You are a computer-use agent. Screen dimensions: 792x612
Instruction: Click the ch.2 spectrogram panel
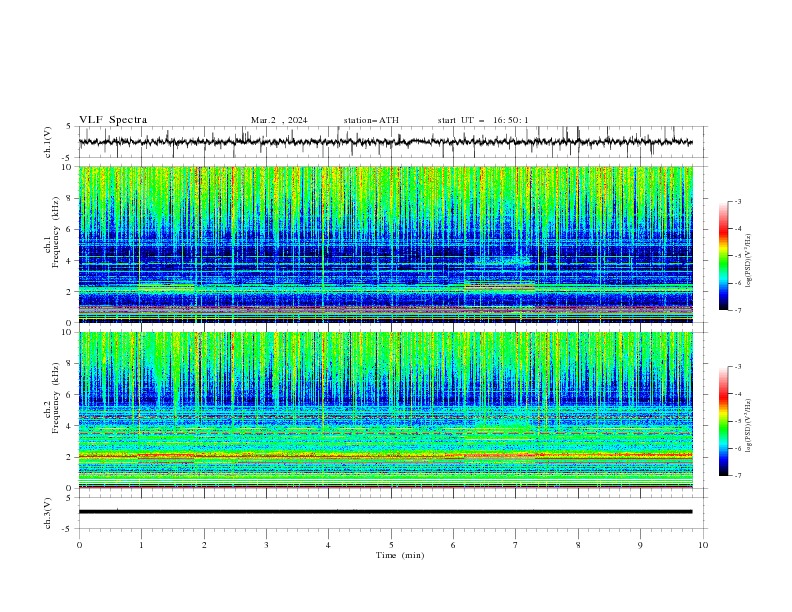pyautogui.click(x=385, y=410)
